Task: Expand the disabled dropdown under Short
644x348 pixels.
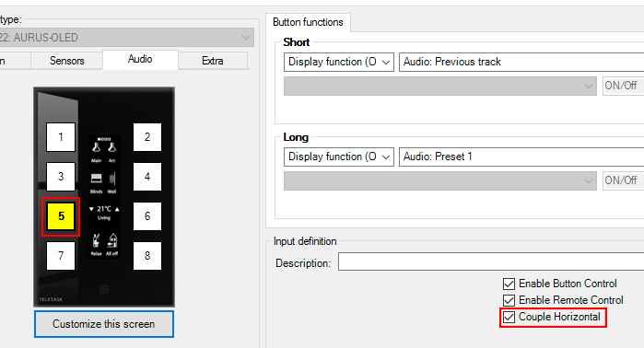Action: point(439,87)
